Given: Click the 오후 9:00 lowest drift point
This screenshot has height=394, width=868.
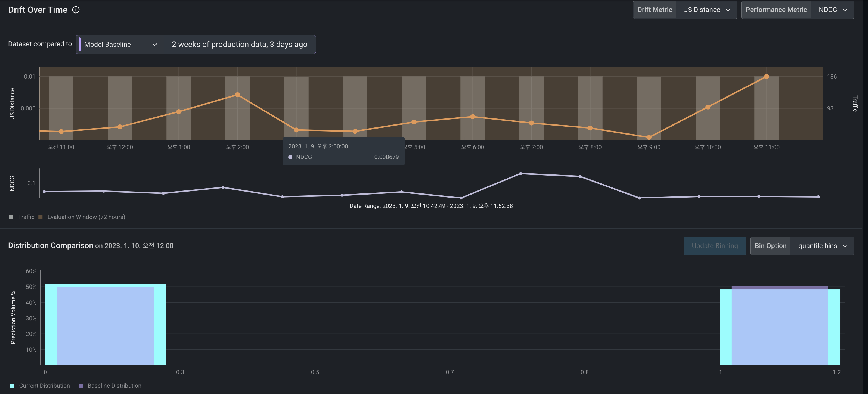Looking at the screenshot, I should point(649,137).
